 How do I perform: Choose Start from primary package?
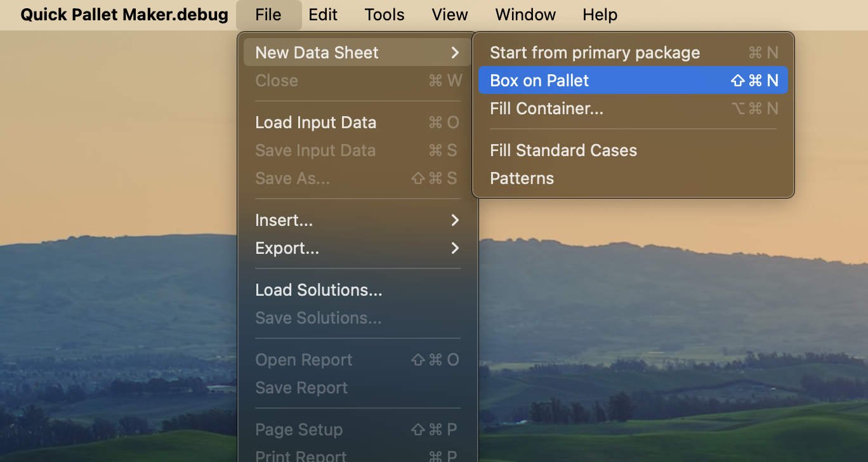pos(633,53)
